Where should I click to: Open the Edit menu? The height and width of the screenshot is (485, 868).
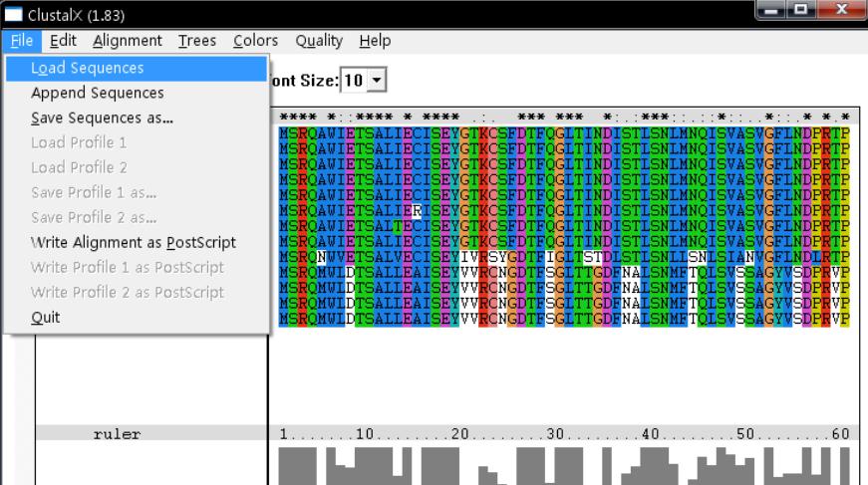pos(65,41)
